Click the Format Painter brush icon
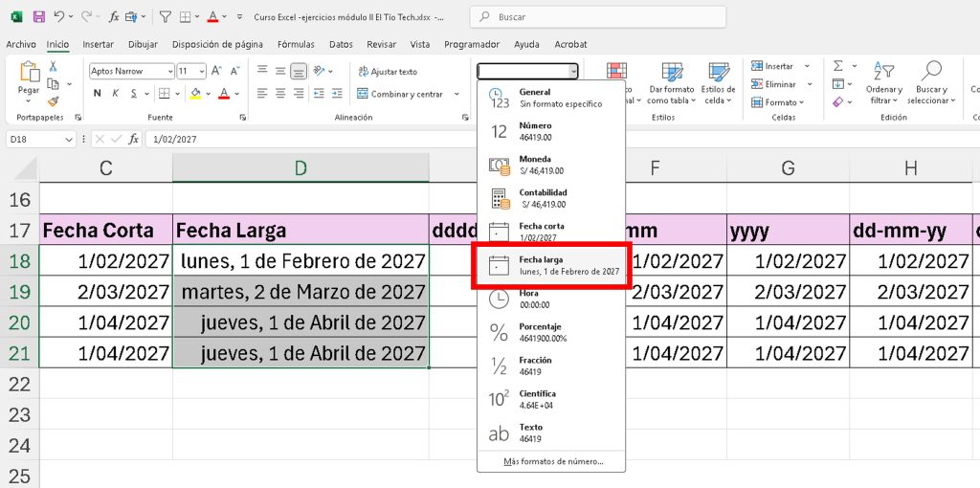 point(54,100)
